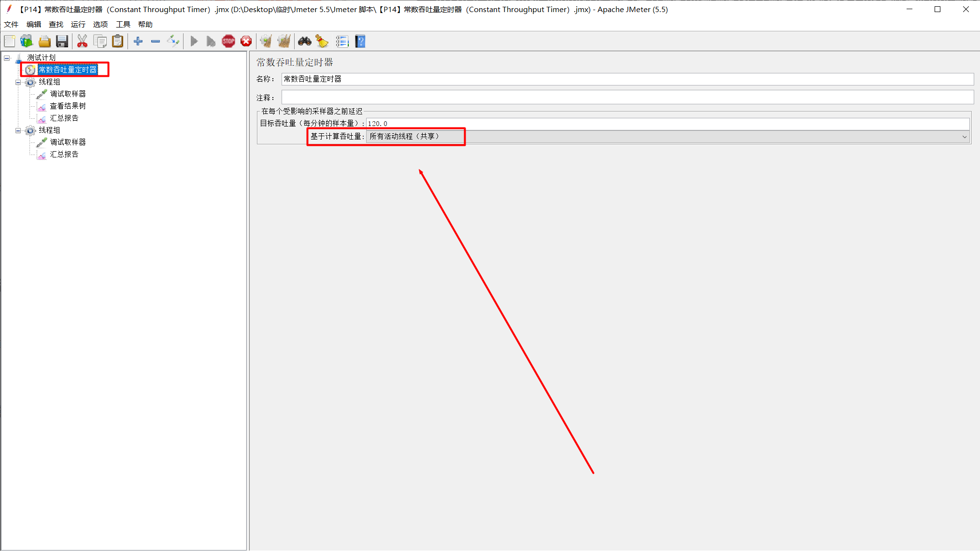Collapse the second 线程组 tree node
980x551 pixels.
[x=18, y=130]
